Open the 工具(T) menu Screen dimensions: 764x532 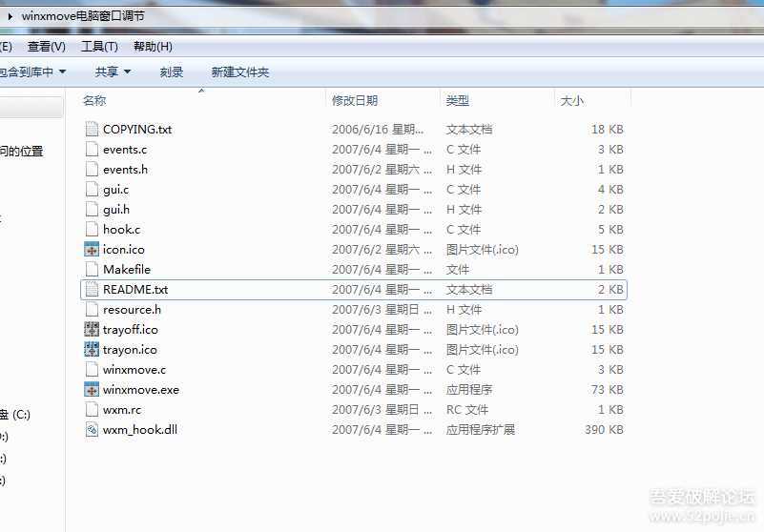pos(99,47)
